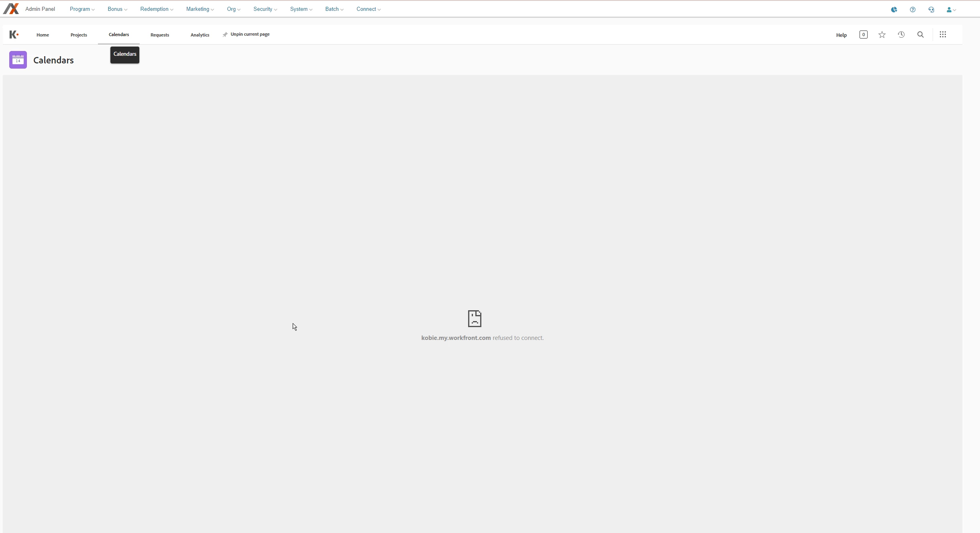Image resolution: width=980 pixels, height=533 pixels.
Task: Click the Admin Panel logo
Action: [11, 9]
